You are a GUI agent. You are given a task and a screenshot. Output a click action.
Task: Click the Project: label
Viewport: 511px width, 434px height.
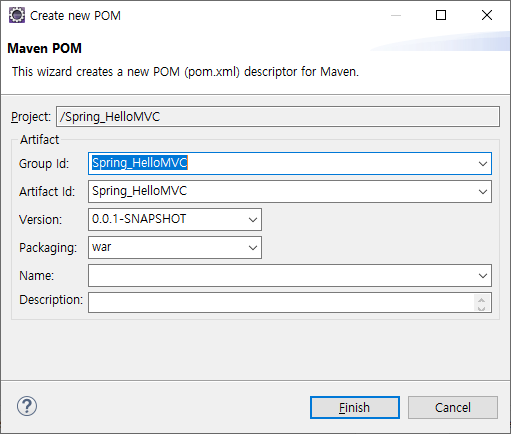coord(31,117)
